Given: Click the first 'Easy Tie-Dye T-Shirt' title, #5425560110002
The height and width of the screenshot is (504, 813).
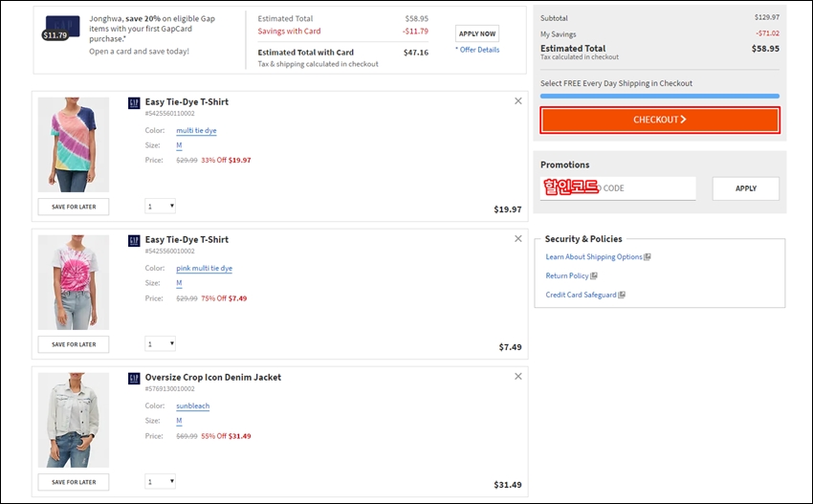Looking at the screenshot, I should [187, 102].
